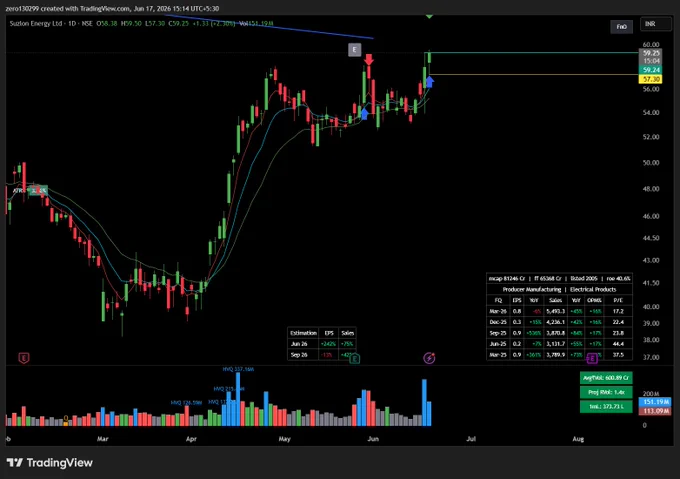Click the blue 151.19M volume tag
This screenshot has height=479, width=680.
[655, 402]
